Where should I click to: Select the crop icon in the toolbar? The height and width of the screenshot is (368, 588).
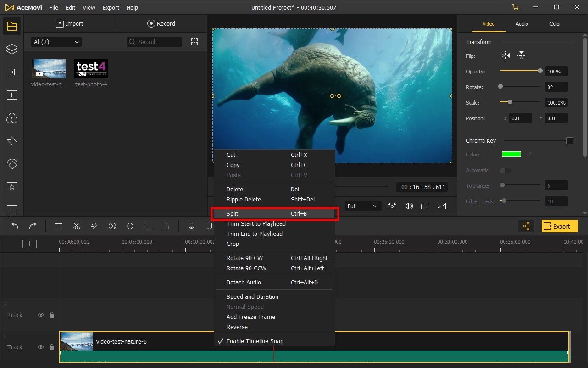(x=147, y=226)
